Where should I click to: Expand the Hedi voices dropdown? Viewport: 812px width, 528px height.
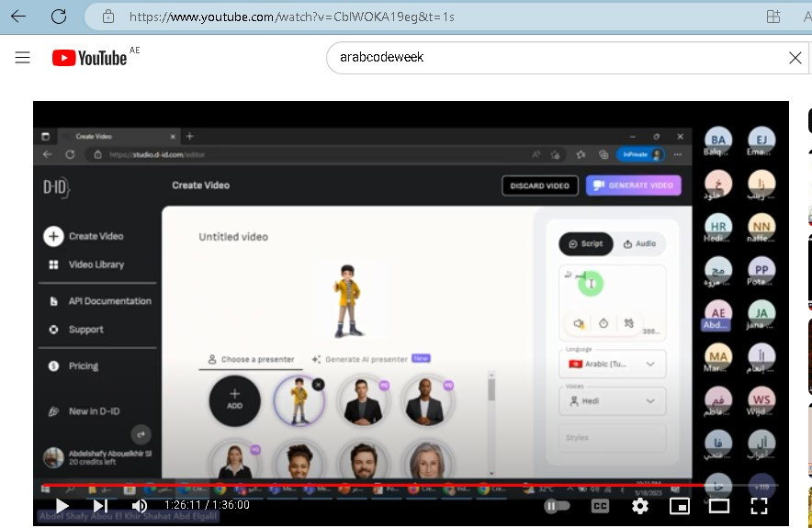(x=613, y=401)
